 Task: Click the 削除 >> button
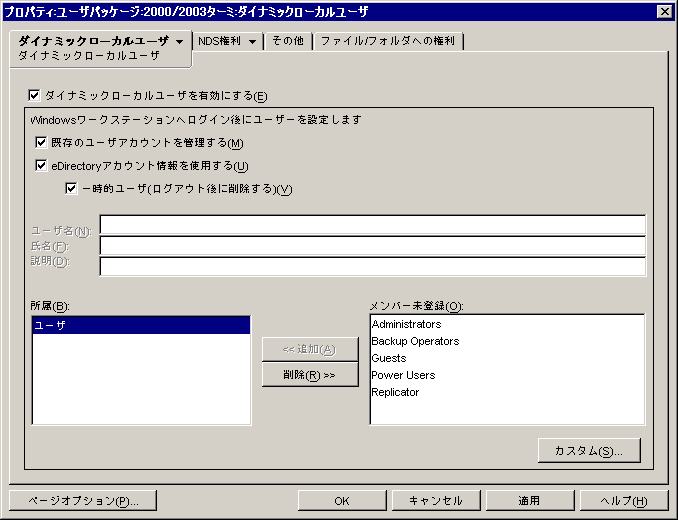pyautogui.click(x=310, y=375)
